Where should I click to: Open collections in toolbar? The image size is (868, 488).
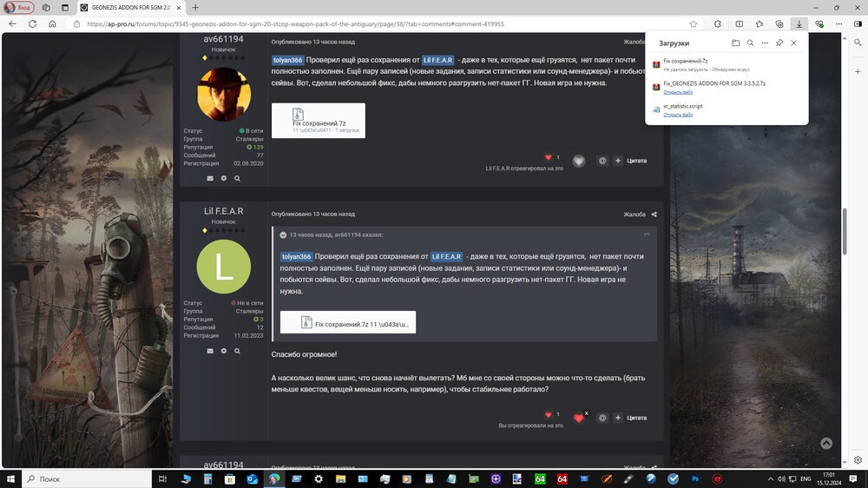pos(779,23)
